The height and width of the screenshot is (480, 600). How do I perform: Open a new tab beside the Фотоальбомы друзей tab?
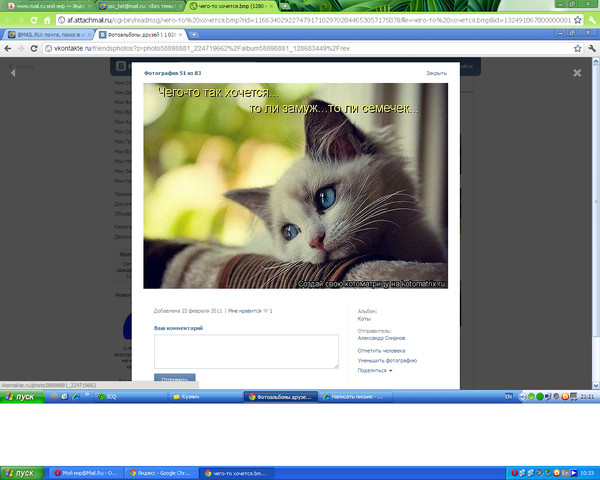pos(194,35)
